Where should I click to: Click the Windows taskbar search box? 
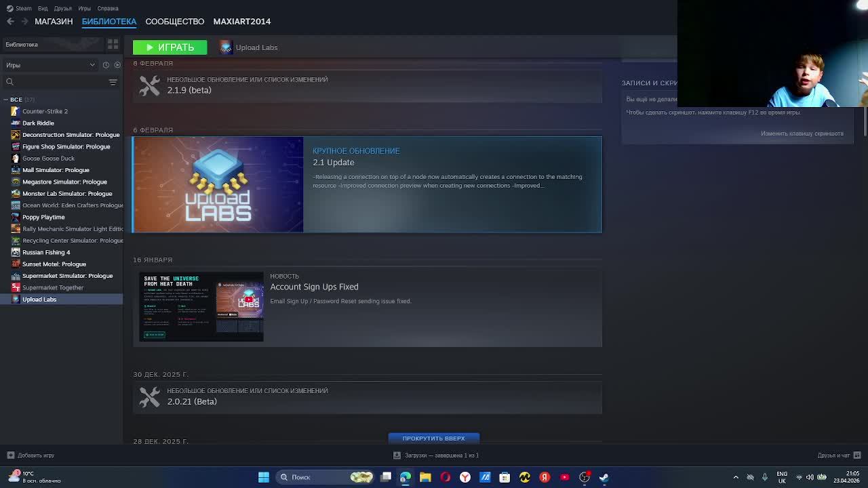325,477
